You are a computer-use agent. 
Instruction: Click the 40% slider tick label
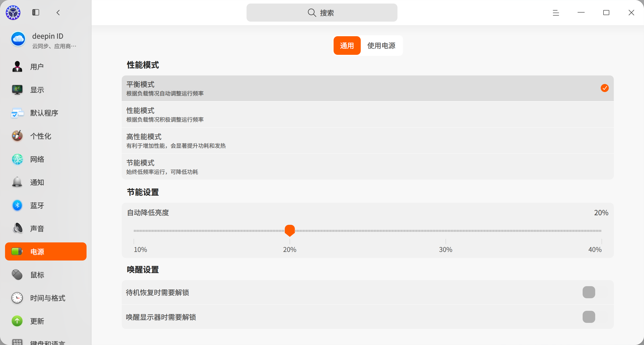[x=595, y=249]
